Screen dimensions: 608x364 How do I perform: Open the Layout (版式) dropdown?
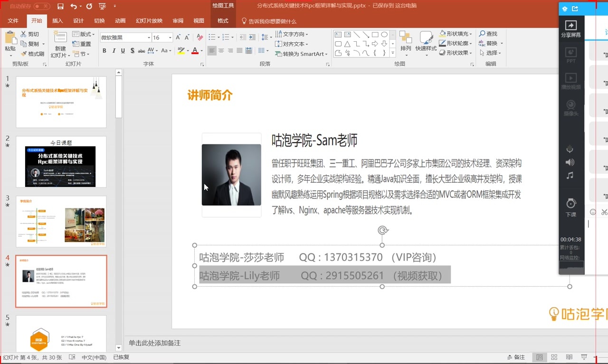point(83,34)
